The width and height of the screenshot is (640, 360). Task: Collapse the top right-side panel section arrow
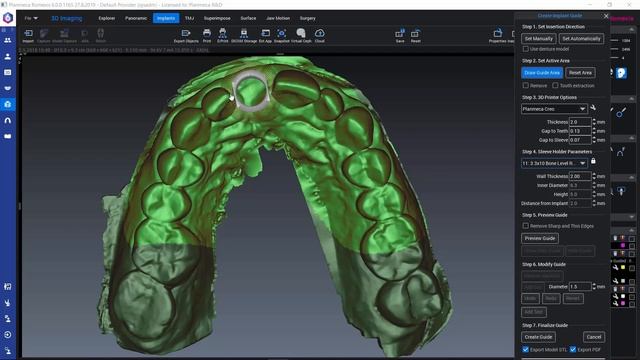pos(631,29)
